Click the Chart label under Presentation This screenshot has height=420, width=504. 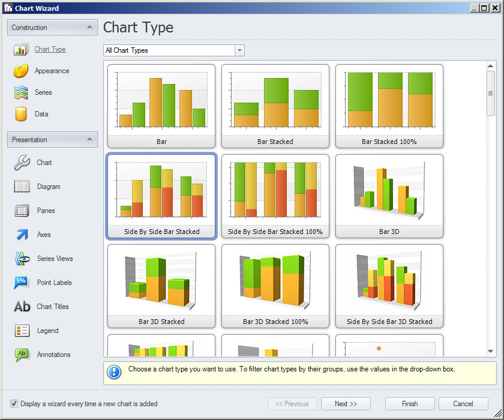pyautogui.click(x=44, y=163)
